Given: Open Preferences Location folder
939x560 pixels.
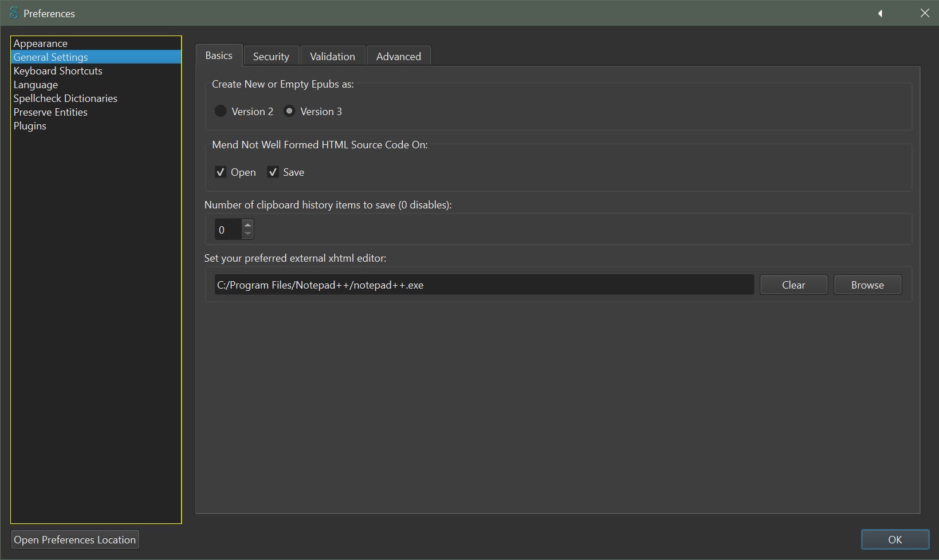Looking at the screenshot, I should pos(75,539).
